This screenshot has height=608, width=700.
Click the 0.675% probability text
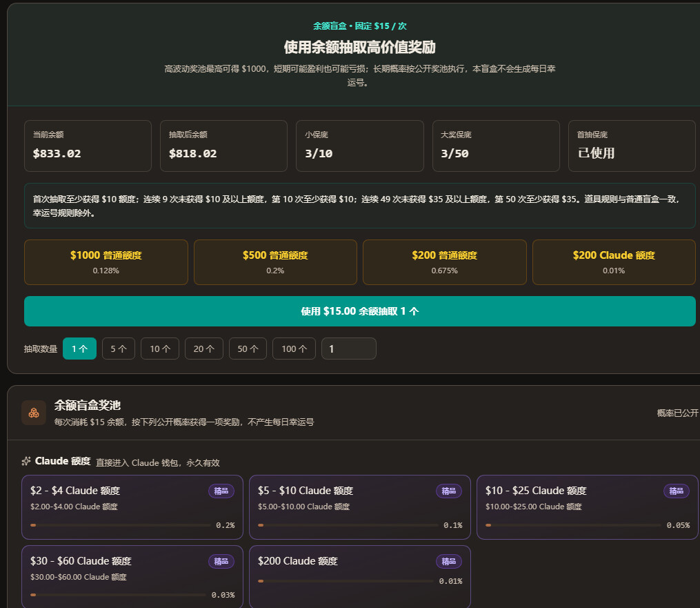pyautogui.click(x=445, y=271)
